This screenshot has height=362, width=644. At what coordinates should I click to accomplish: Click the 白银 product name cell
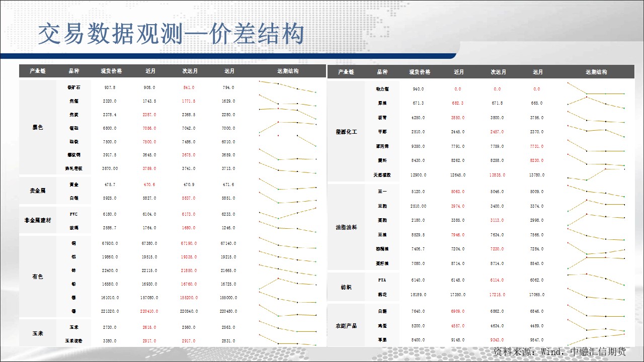click(73, 199)
